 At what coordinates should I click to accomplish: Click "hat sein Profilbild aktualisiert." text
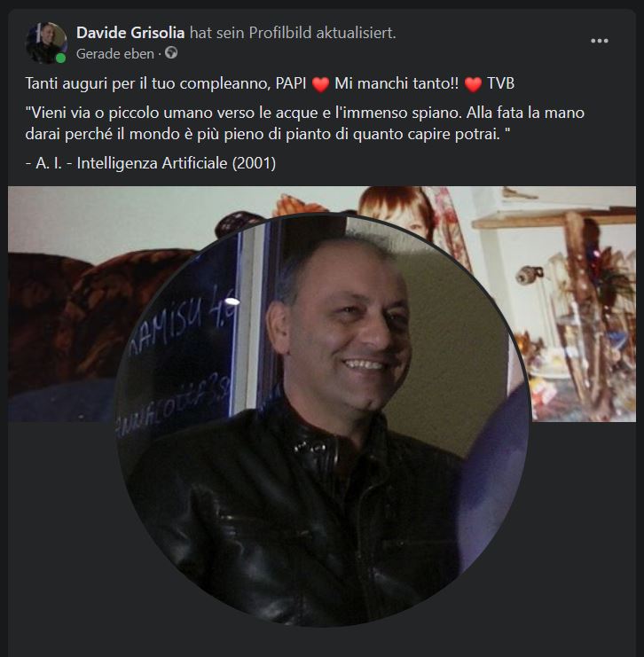tap(293, 33)
